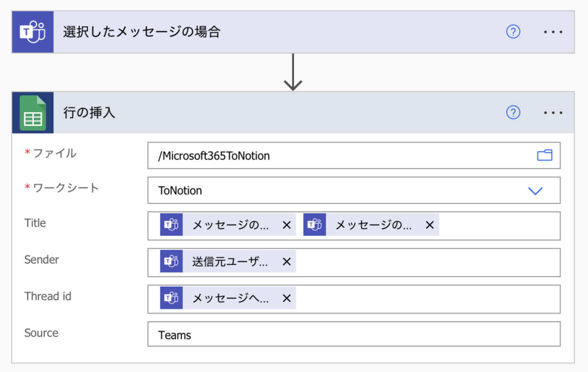Click in the Source field containing Teams
Image resolution: width=588 pixels, height=372 pixels.
[353, 335]
